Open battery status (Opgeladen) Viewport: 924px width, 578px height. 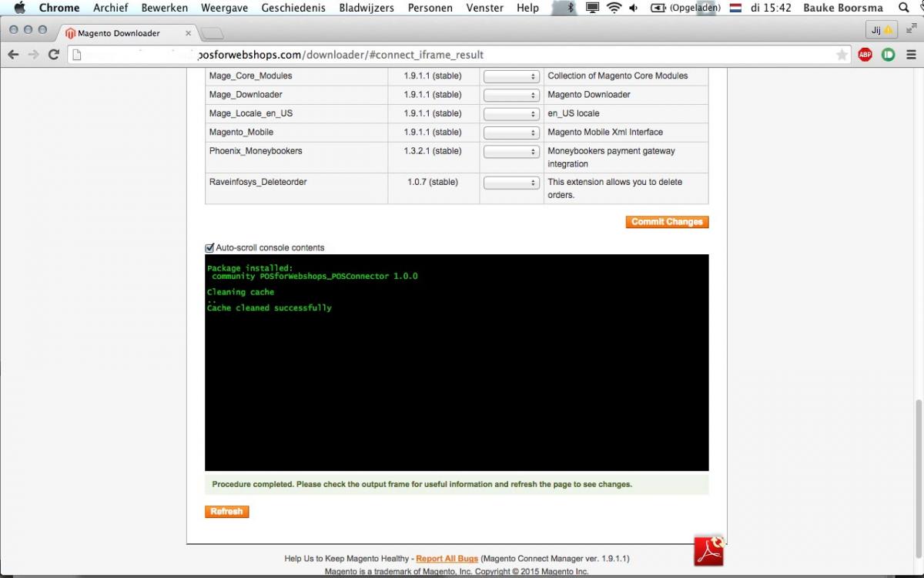tap(686, 8)
